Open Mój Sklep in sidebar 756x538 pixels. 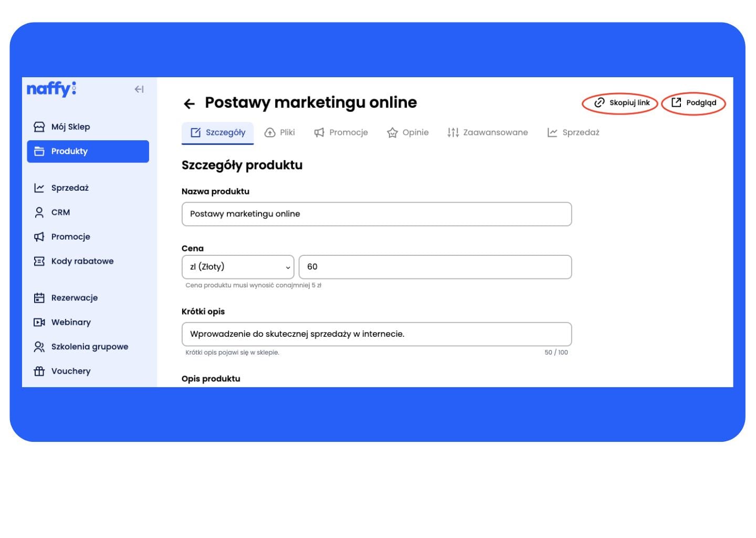coord(88,127)
